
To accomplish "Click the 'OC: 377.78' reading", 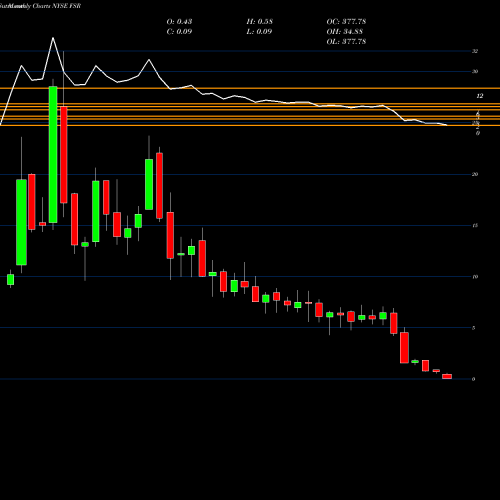I will click(346, 22).
